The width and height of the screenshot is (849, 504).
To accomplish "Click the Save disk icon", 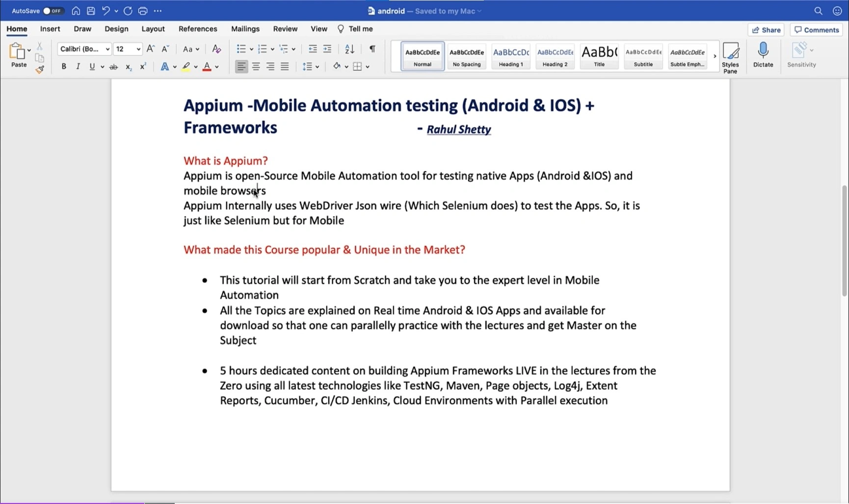I will tap(91, 11).
